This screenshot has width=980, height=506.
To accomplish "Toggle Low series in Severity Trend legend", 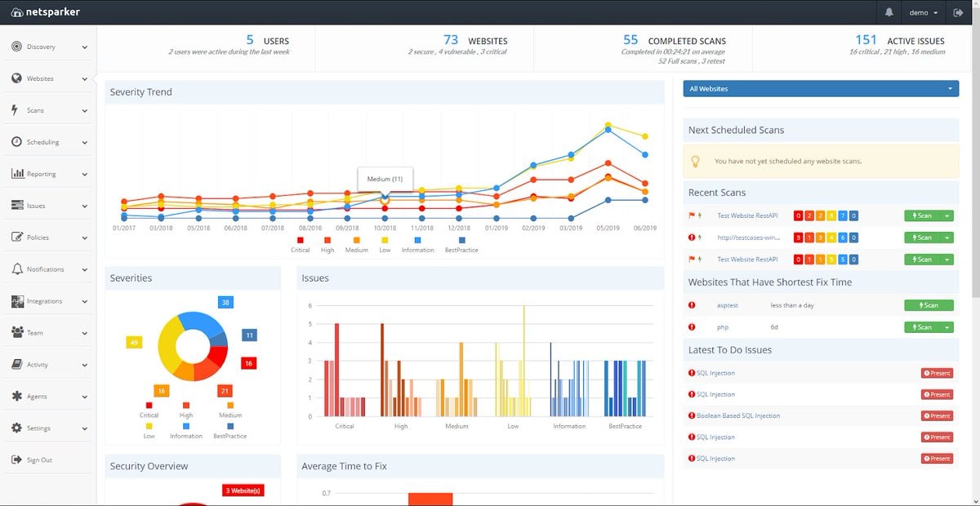I will tap(385, 245).
